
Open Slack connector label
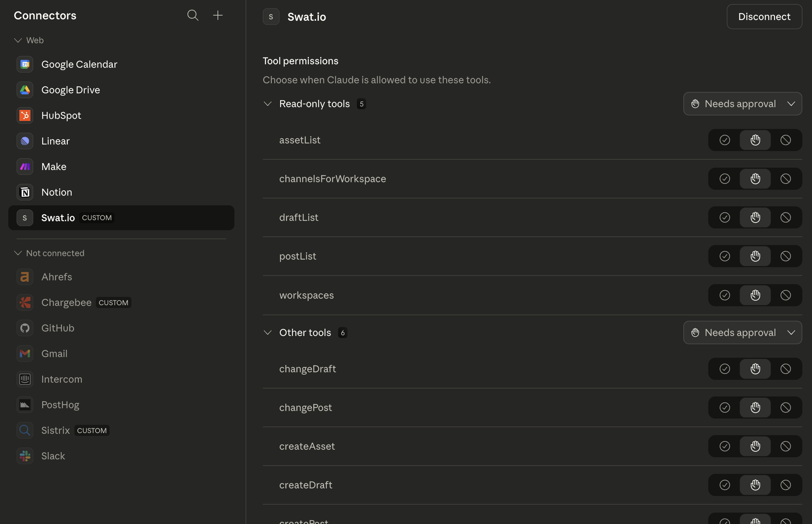click(53, 456)
